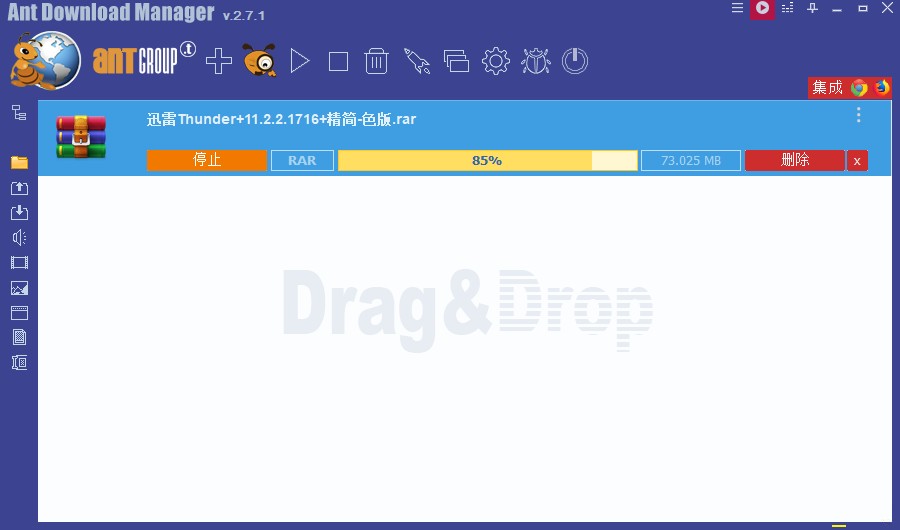Viewport: 900px width, 530px height.
Task: Click the 73.025 MB size field
Action: [690, 160]
